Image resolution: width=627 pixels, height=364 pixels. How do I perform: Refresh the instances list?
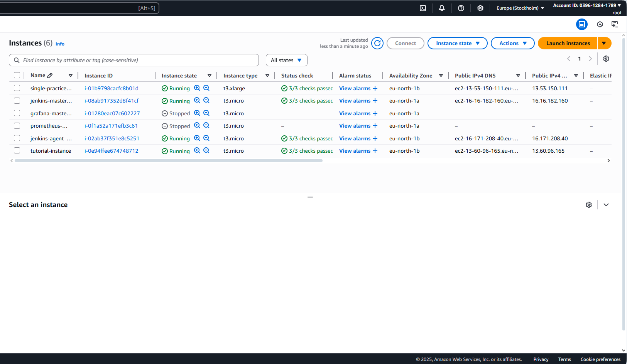point(377,43)
